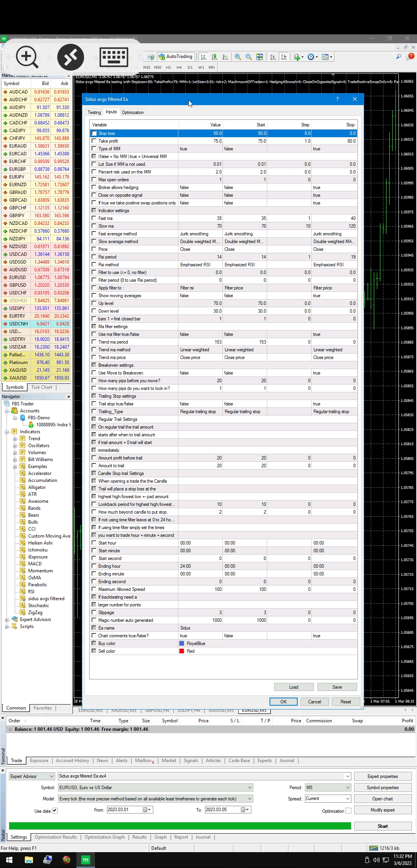Screen dimensions: 417x868
Task: Select the H4 timeframe button
Action: tap(179, 67)
